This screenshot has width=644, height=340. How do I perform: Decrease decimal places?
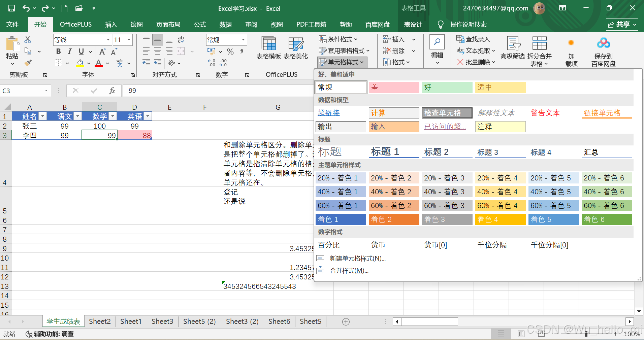[223, 63]
